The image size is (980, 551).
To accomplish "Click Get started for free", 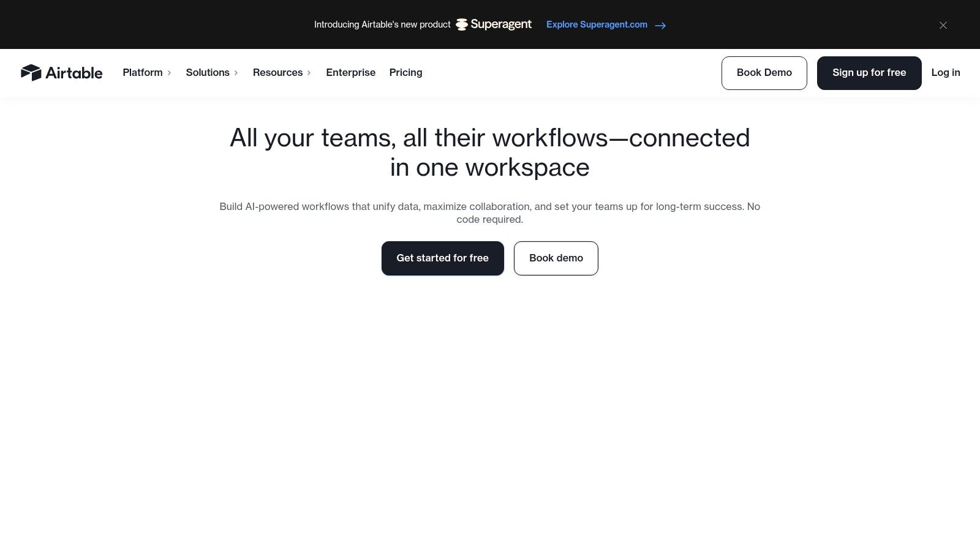I will point(442,258).
